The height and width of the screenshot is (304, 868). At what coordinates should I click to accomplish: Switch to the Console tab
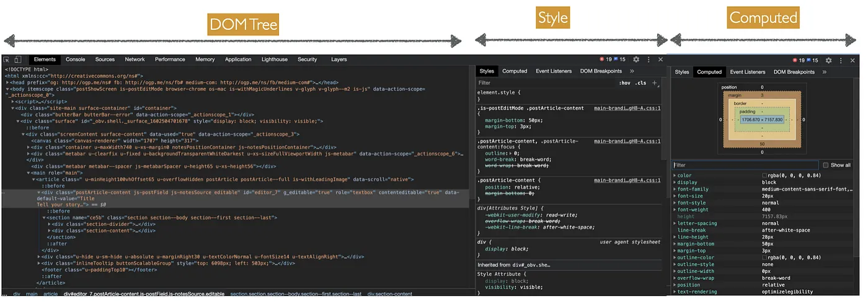click(x=76, y=60)
